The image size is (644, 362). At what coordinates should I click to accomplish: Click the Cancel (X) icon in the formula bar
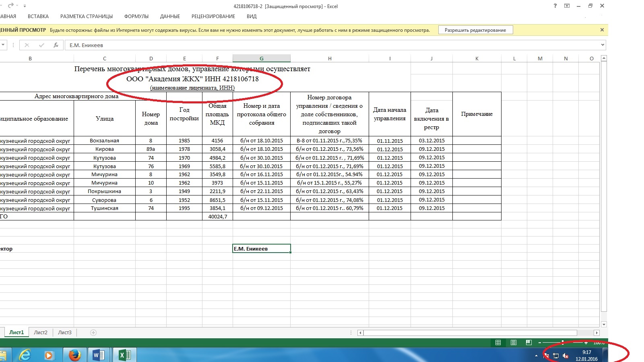click(27, 45)
